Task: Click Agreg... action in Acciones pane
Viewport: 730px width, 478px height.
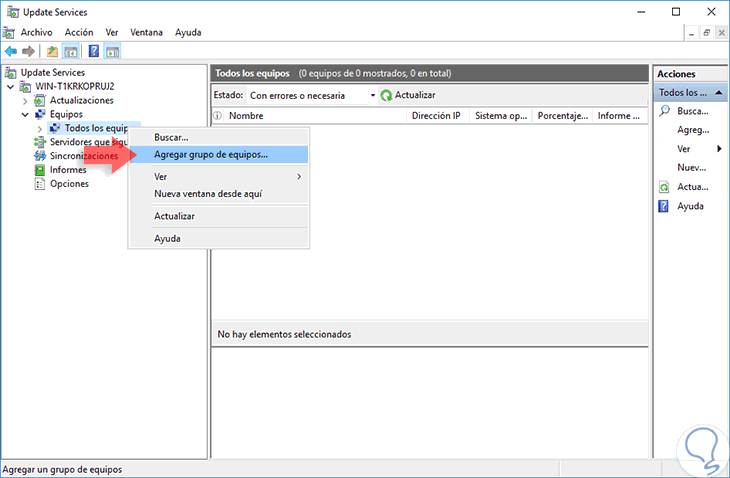Action: tap(693, 130)
